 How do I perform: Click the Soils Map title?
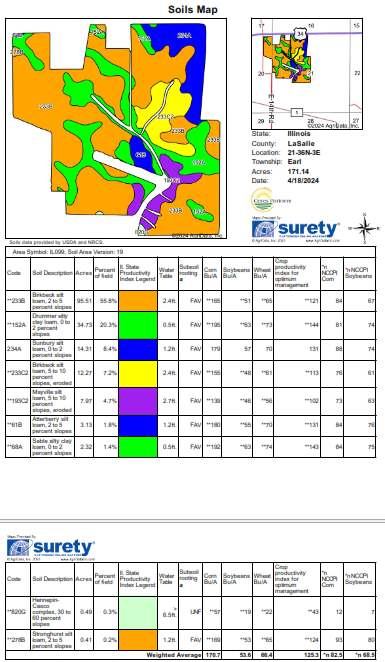tap(193, 9)
